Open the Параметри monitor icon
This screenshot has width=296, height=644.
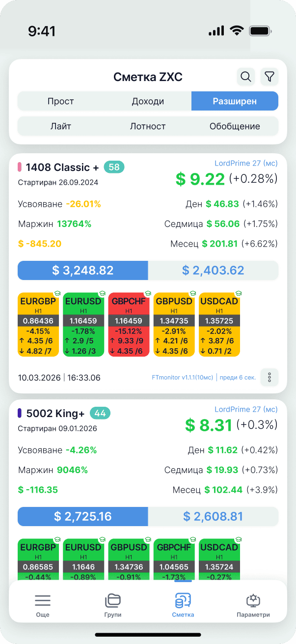253,600
